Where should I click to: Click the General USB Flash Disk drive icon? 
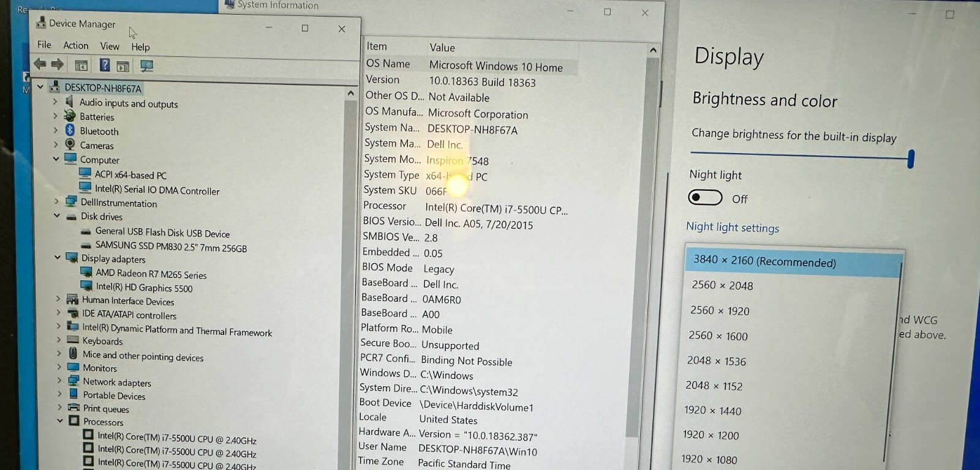pyautogui.click(x=86, y=231)
